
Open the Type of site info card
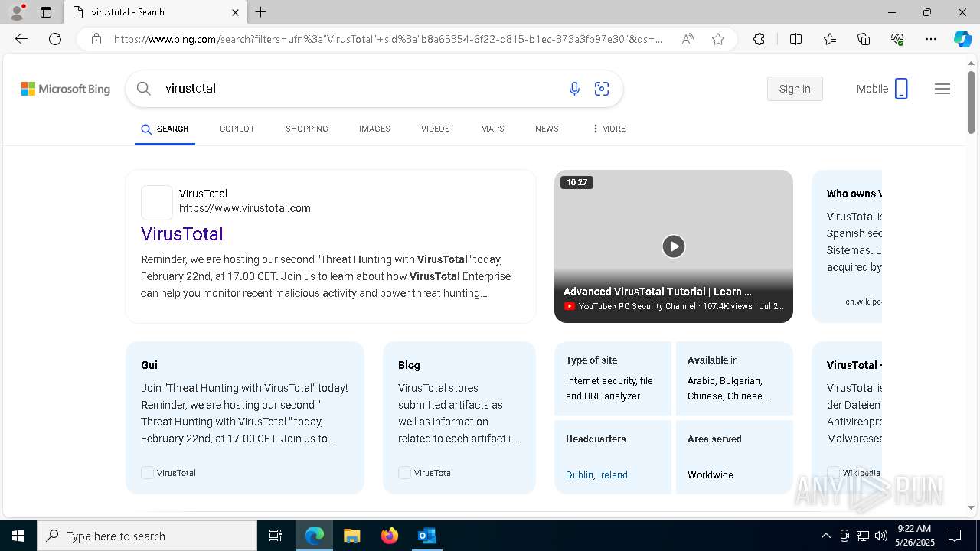pos(612,378)
